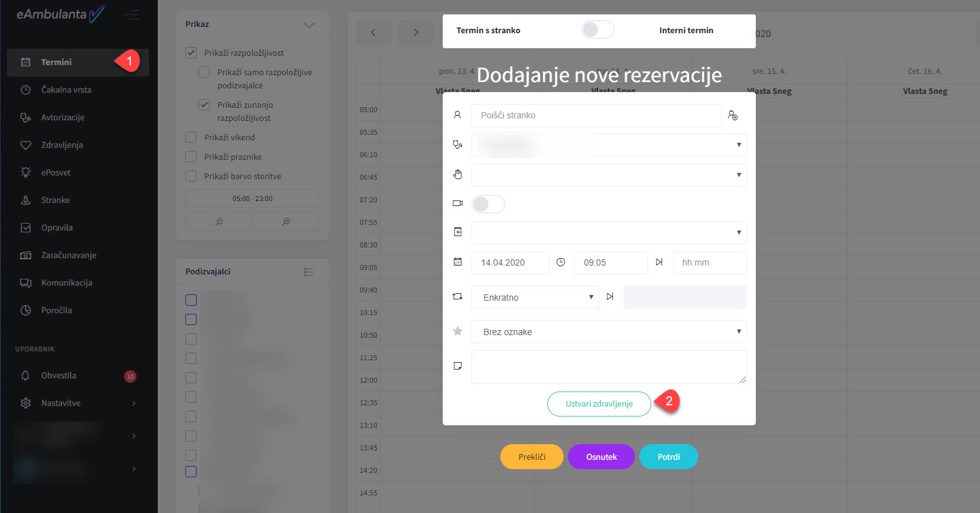980x513 pixels.
Task: Open Zaračunavanje in sidebar
Action: [68, 255]
